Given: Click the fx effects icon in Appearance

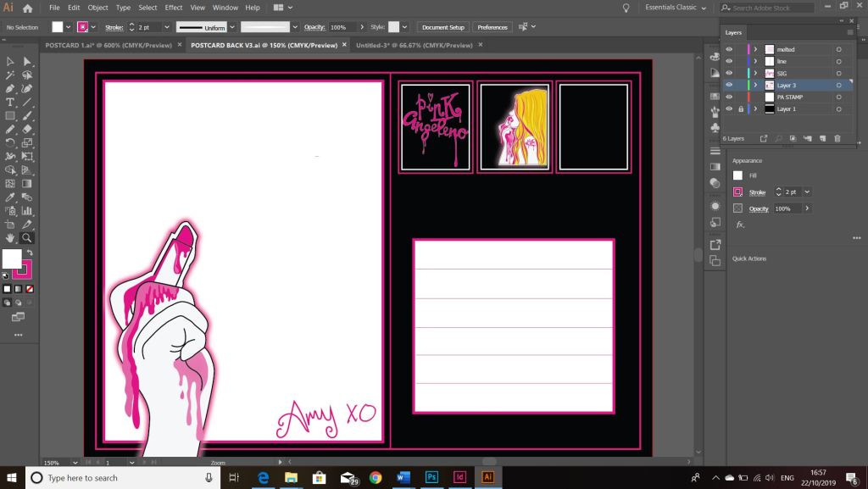Looking at the screenshot, I should point(739,225).
